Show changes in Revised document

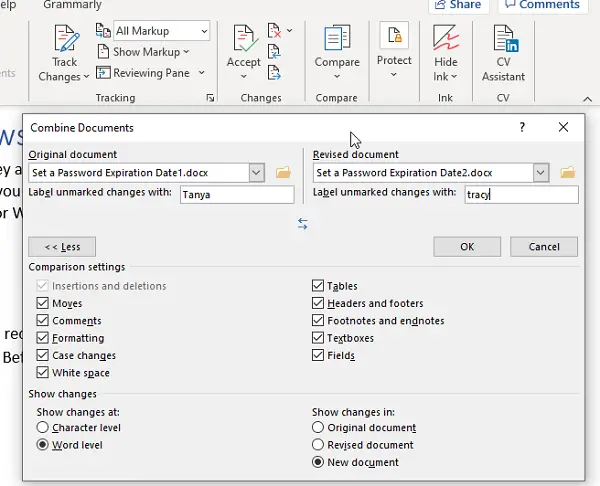pyautogui.click(x=318, y=445)
